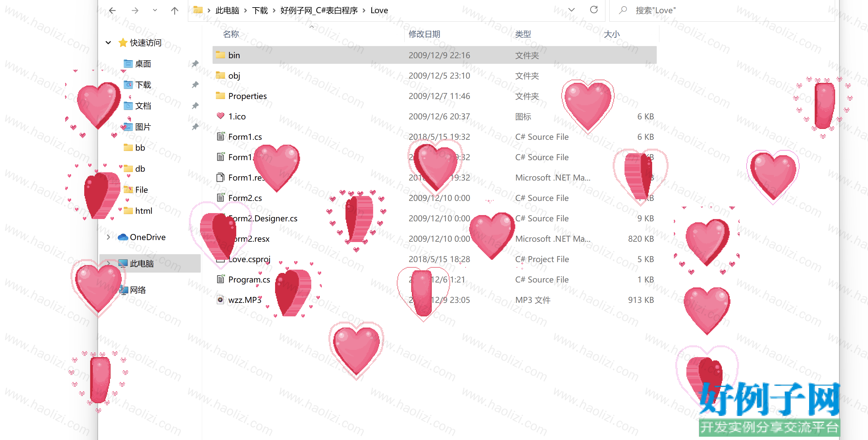
Task: Sort files by 类型 column
Action: pyautogui.click(x=523, y=34)
